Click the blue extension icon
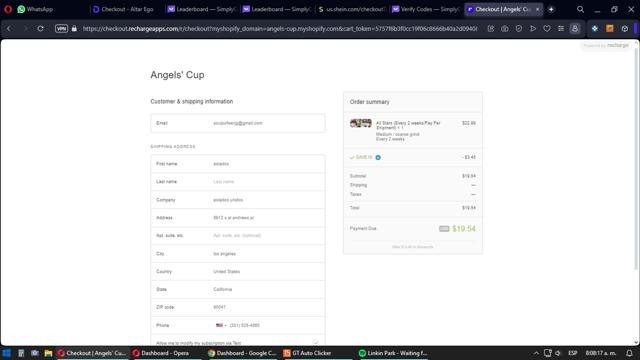 595,29
